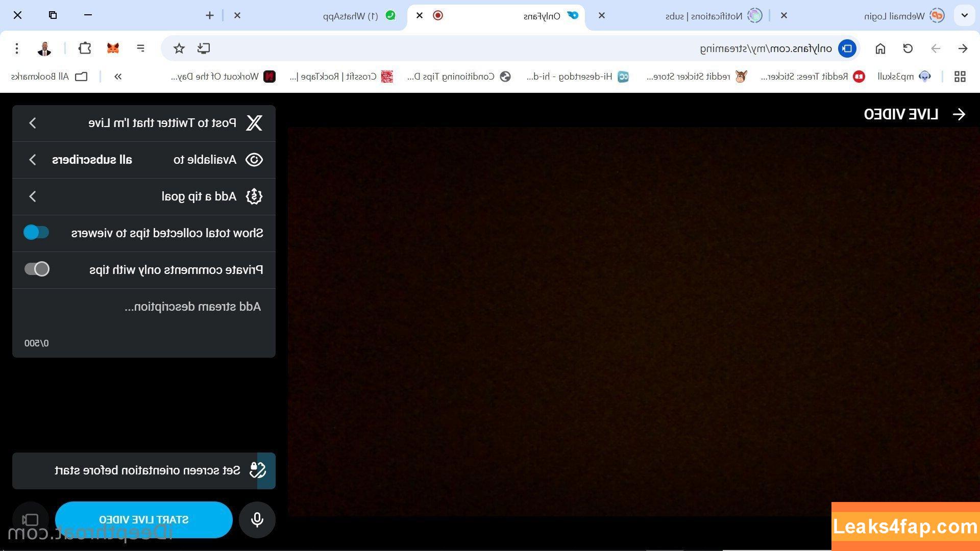Open the Workout Of the Day bookmark

(x=223, y=77)
